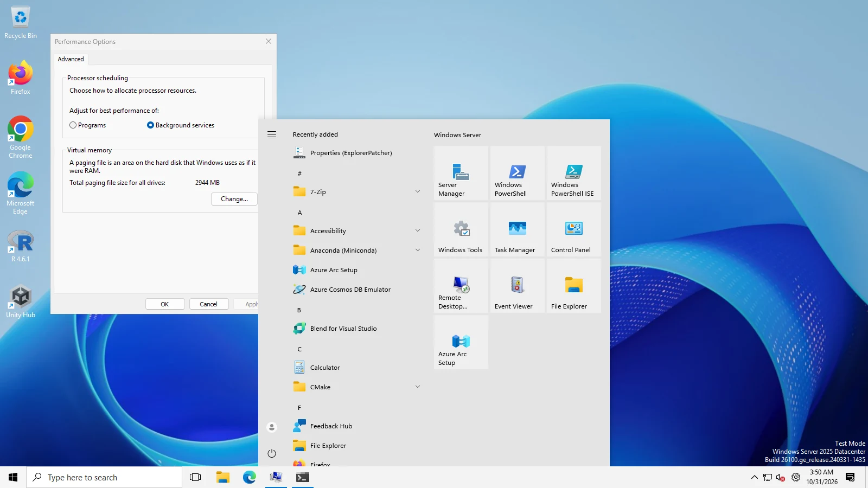Viewport: 868px width, 488px height.
Task: Open Windows Tools tile
Action: (x=461, y=230)
